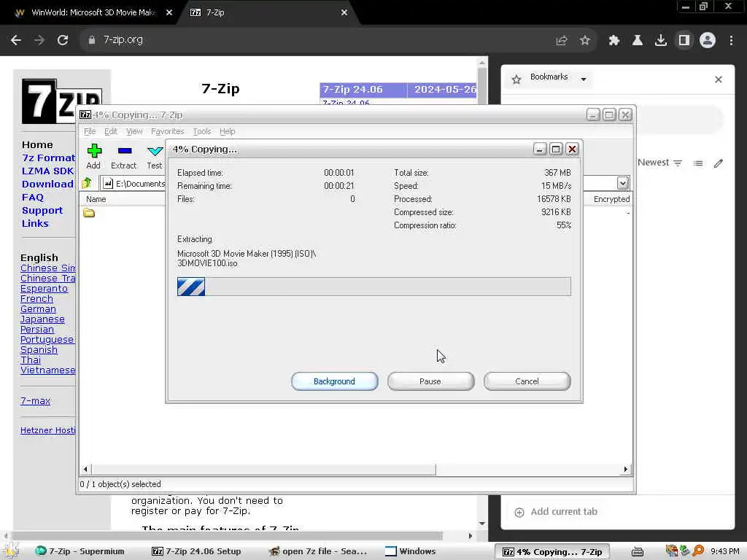Open the Support link in sidebar

coord(42,211)
